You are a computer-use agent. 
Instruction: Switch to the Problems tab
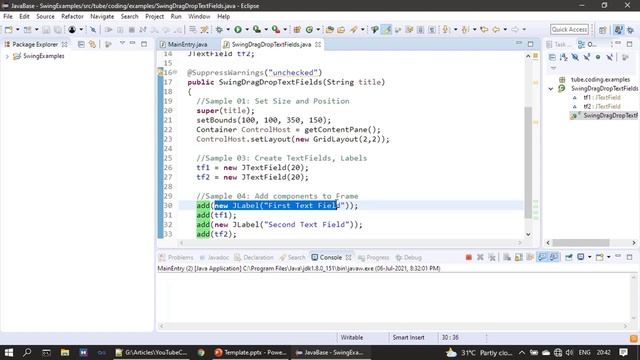click(x=176, y=257)
